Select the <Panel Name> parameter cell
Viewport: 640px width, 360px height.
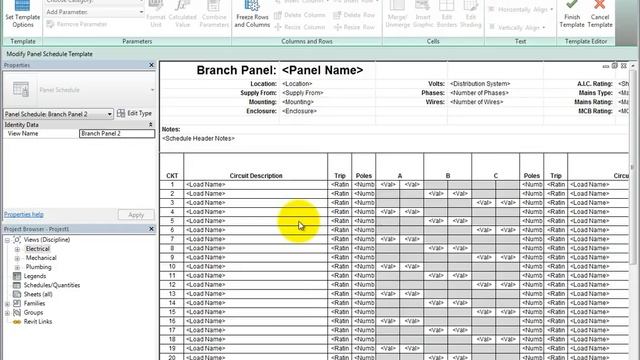click(322, 70)
